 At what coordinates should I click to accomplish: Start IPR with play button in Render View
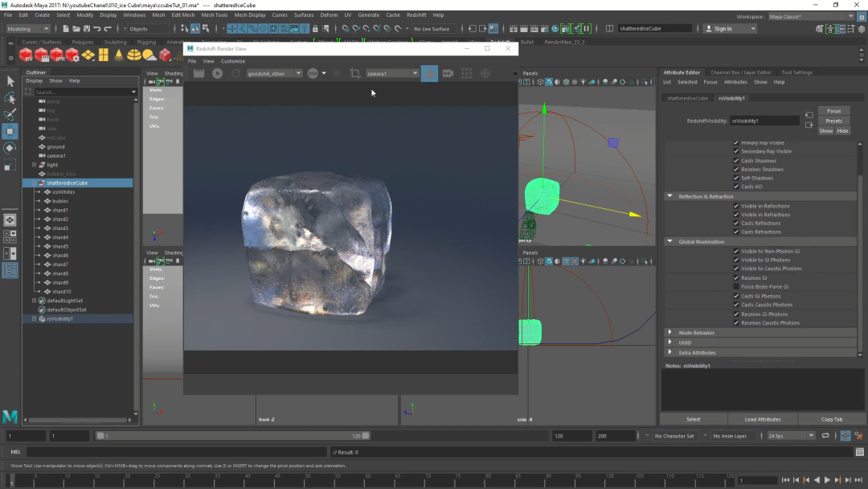218,73
